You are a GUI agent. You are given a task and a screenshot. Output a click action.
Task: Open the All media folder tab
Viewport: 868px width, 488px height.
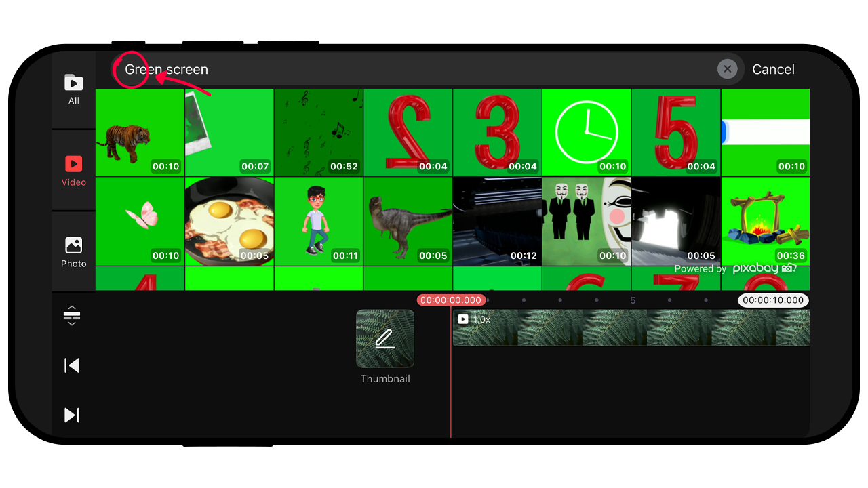(73, 89)
